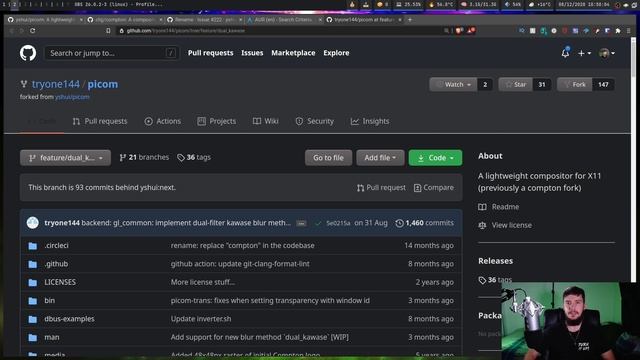Expand the commit message ellipsis button

point(301,223)
